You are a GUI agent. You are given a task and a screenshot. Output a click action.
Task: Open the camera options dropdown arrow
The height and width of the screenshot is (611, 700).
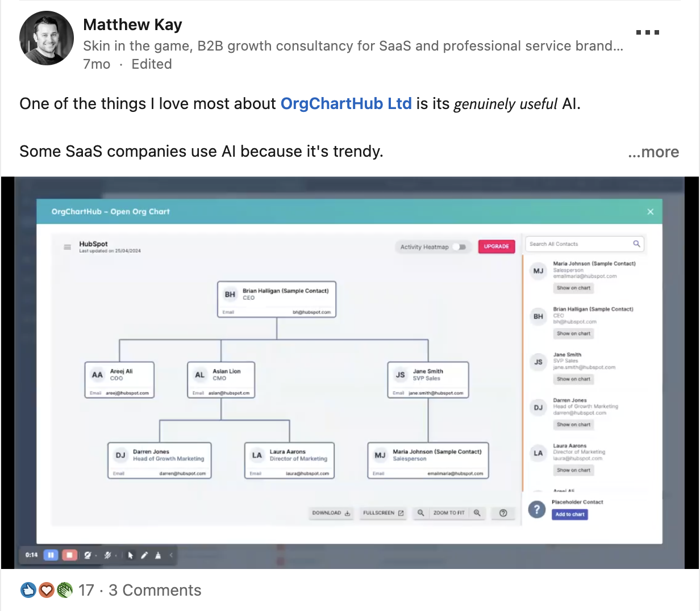[95, 556]
